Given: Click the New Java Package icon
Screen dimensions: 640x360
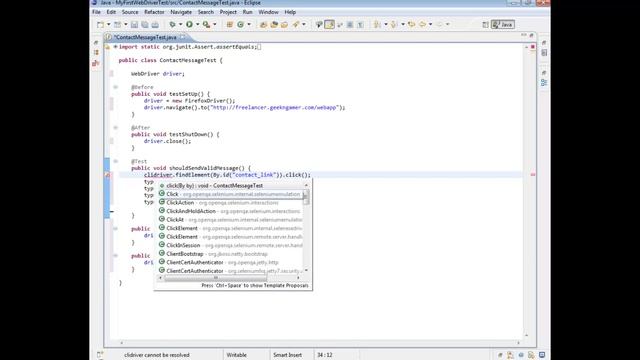Looking at the screenshot, I should pos(229,24).
